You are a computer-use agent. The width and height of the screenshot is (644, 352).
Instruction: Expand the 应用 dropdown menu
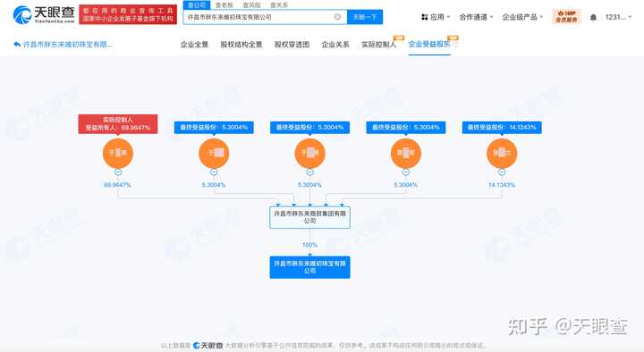(436, 17)
